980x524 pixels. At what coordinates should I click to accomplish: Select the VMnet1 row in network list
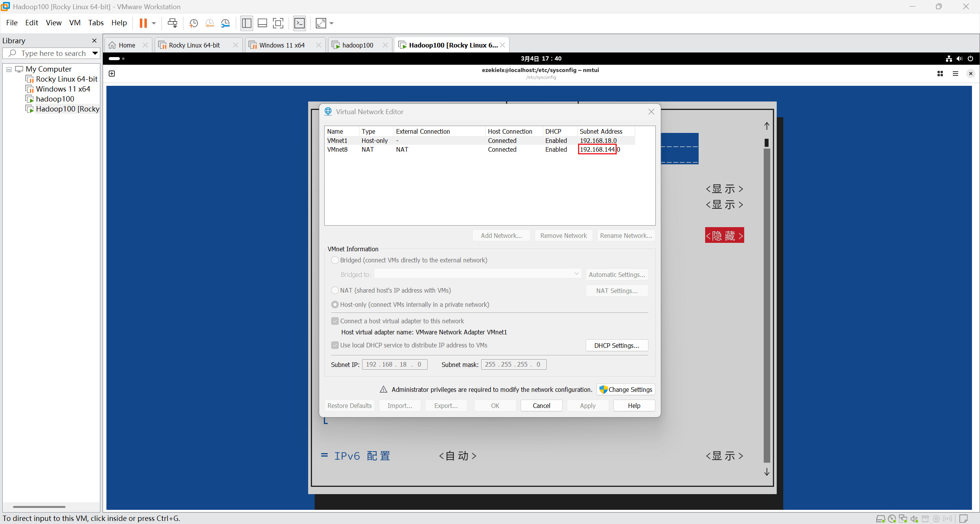point(479,141)
